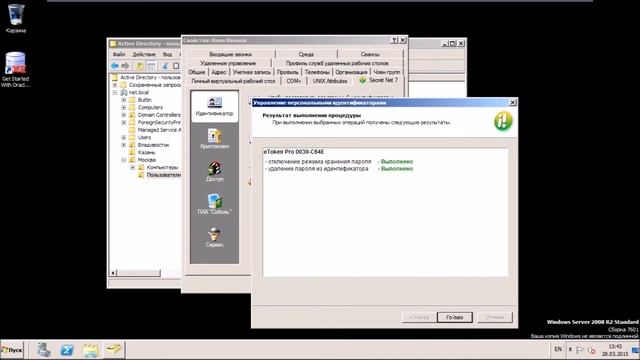This screenshot has height=360, width=640.
Task: Expand the Сохраненные запросы node
Action: pyautogui.click(x=115, y=85)
